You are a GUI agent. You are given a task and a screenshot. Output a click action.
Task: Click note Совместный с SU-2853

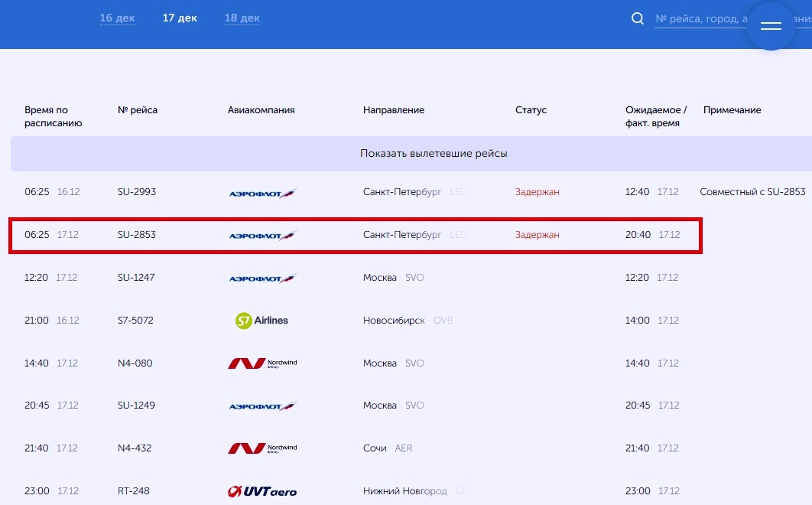tap(752, 192)
